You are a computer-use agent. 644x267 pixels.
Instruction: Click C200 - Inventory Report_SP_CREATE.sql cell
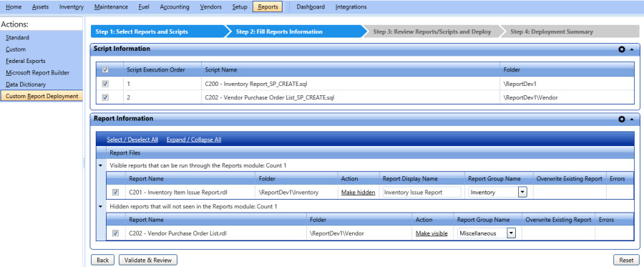(x=351, y=84)
